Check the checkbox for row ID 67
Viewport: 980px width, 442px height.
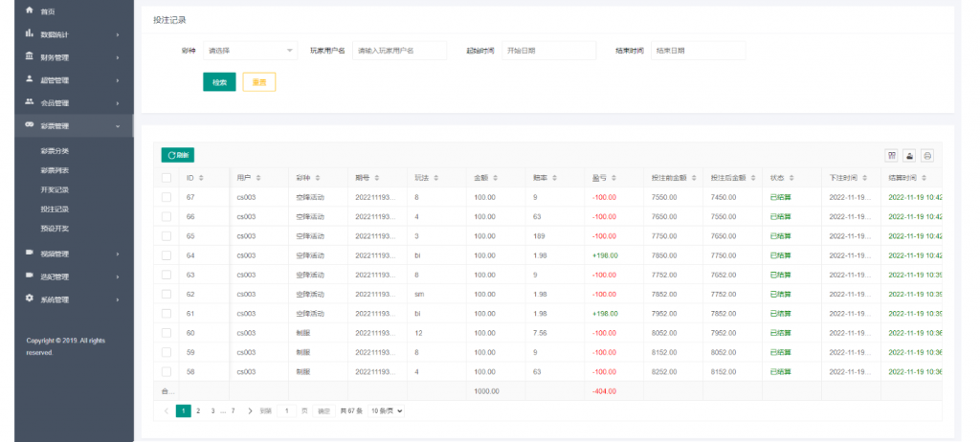pyautogui.click(x=167, y=197)
